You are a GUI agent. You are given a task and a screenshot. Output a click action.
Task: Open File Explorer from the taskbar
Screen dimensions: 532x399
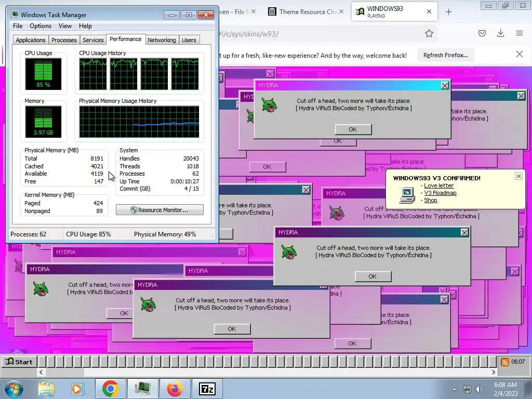(x=46, y=389)
